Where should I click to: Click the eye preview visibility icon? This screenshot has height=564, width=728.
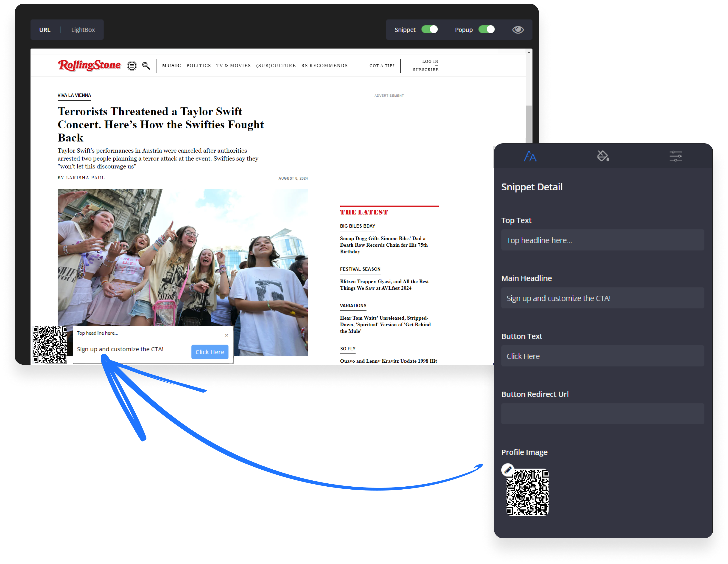pos(518,30)
